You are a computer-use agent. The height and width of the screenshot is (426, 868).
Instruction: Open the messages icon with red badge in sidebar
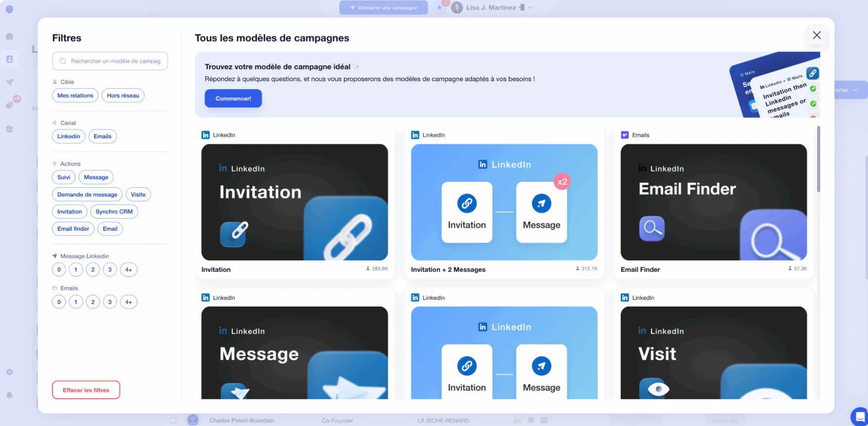click(9, 106)
